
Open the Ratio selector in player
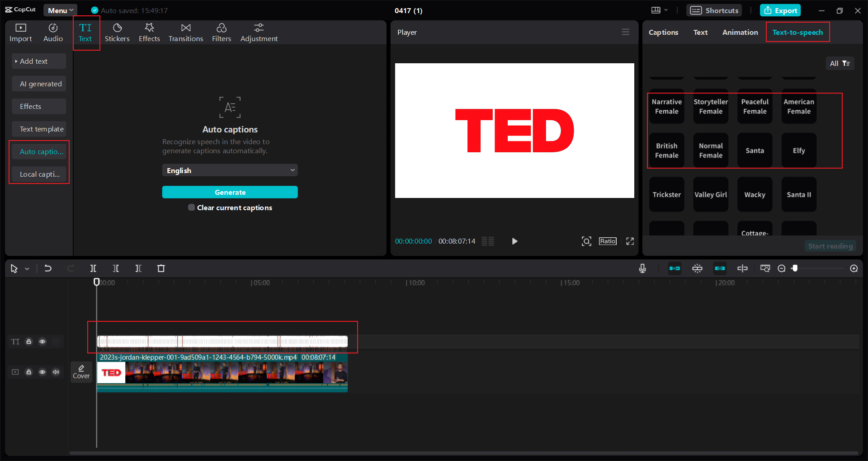click(x=608, y=241)
